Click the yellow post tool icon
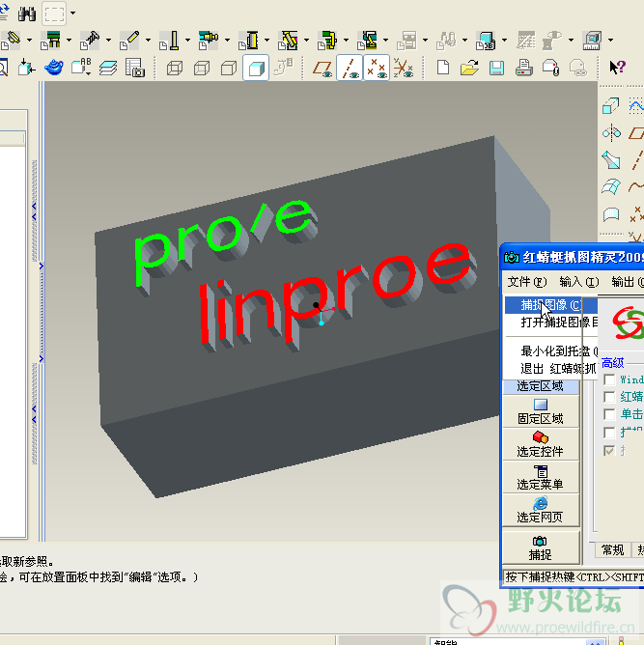Screen dimensions: 644x645 click(169, 41)
